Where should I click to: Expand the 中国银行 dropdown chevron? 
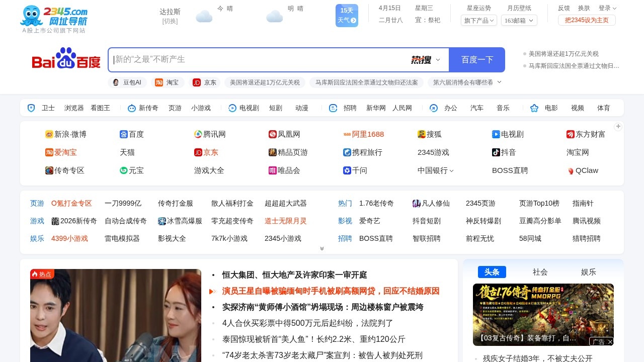452,170
